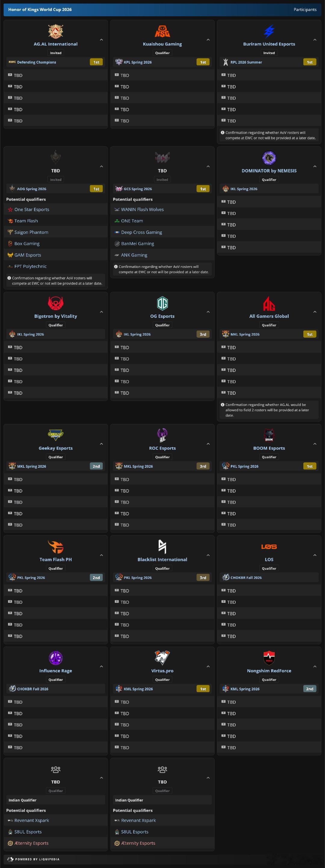Collapse the Virtus.pro card
This screenshot has width=325, height=868.
click(x=208, y=666)
